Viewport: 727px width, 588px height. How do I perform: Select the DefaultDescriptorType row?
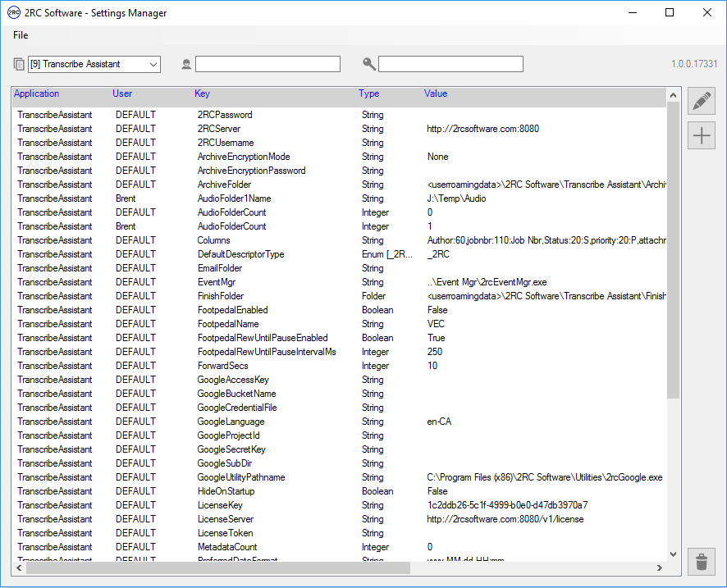(339, 254)
